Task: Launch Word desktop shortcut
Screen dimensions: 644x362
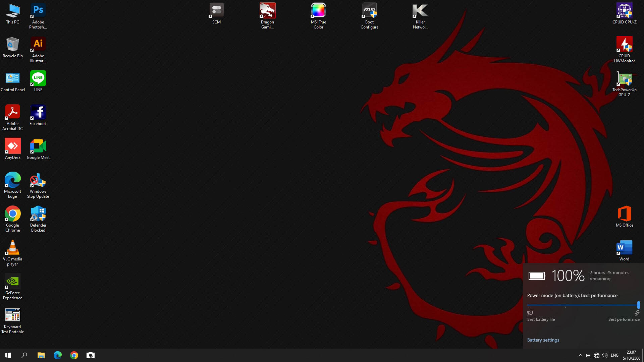Action: tap(624, 251)
